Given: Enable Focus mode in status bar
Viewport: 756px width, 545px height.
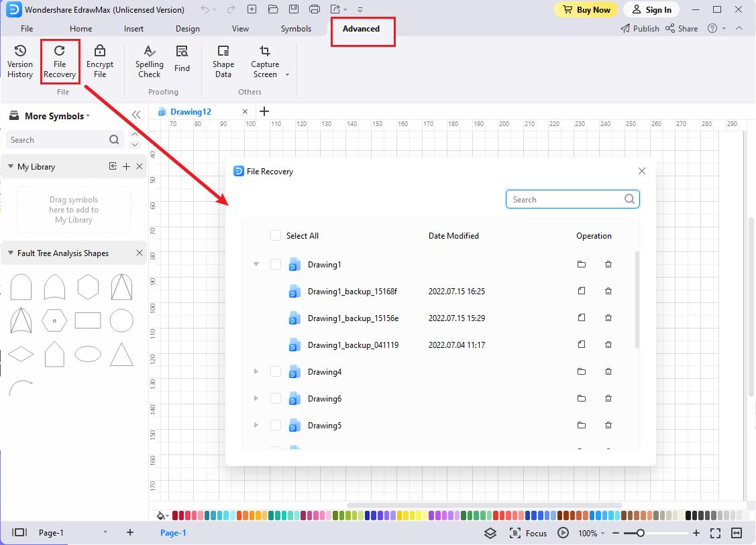Looking at the screenshot, I should [x=529, y=533].
